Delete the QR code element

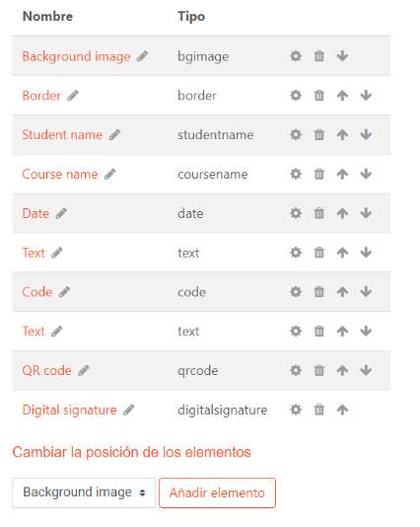319,370
